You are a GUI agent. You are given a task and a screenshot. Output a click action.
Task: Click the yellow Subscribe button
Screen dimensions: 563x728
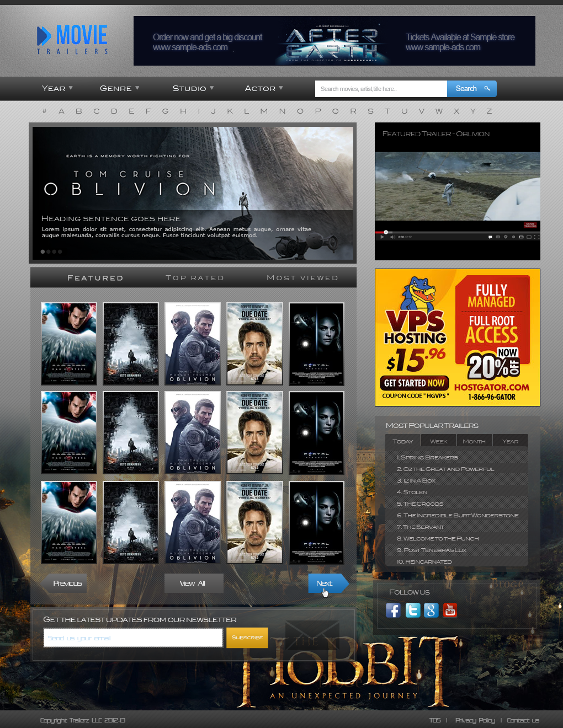(247, 638)
